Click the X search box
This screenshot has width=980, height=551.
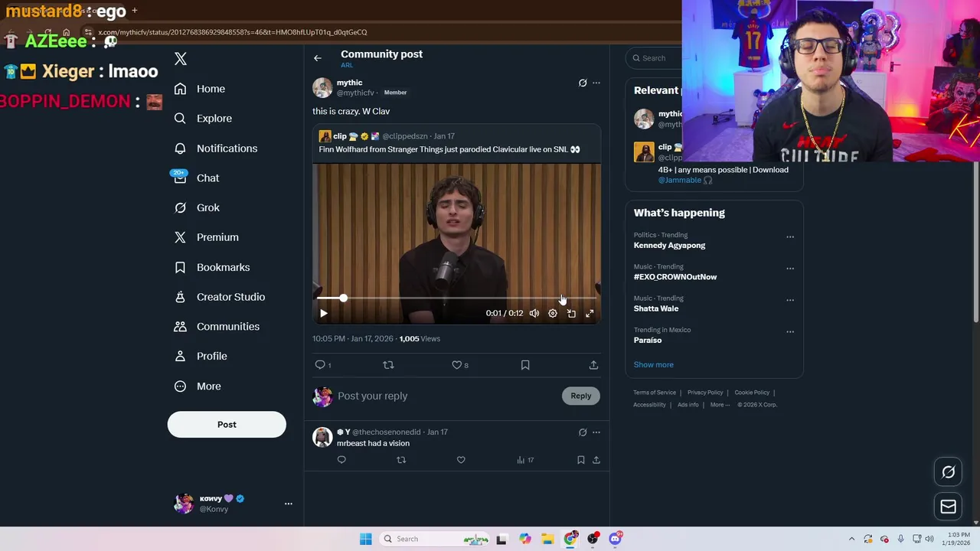(655, 58)
